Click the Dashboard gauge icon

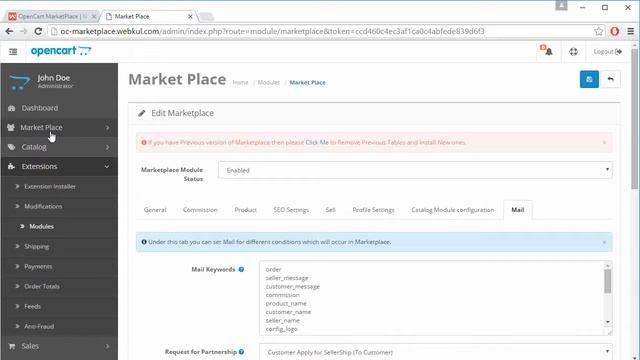(11, 108)
